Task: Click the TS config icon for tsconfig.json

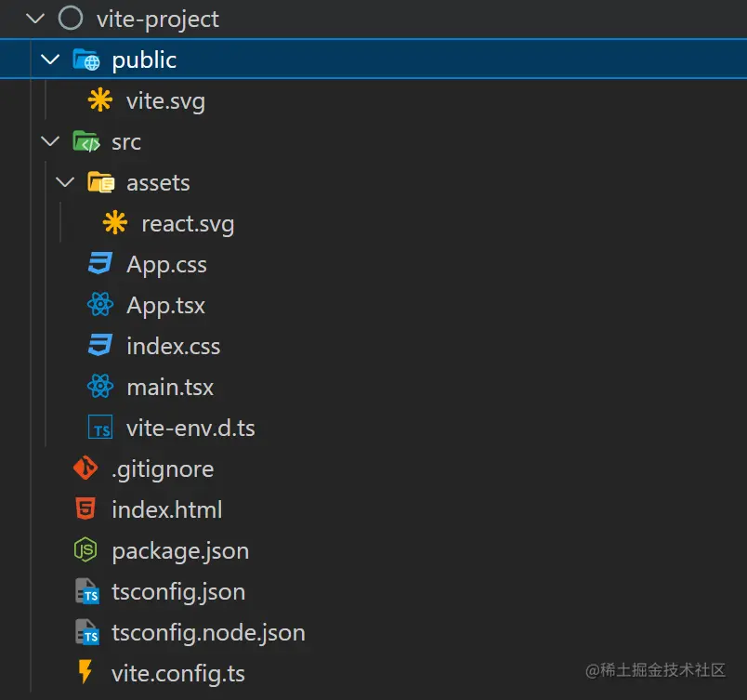Action: coord(87,591)
